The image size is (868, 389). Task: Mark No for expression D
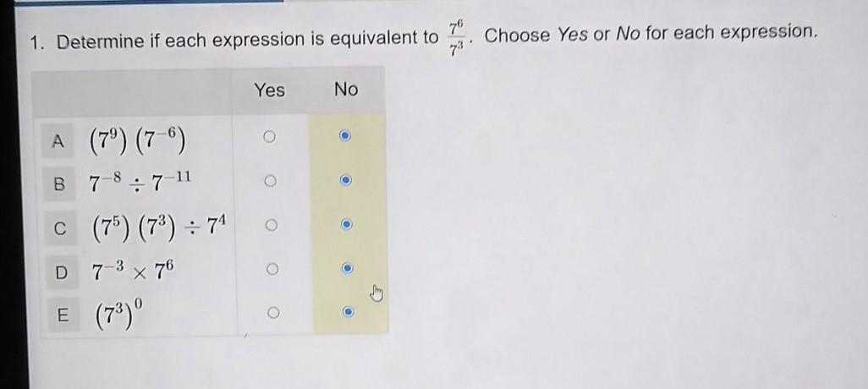[346, 269]
